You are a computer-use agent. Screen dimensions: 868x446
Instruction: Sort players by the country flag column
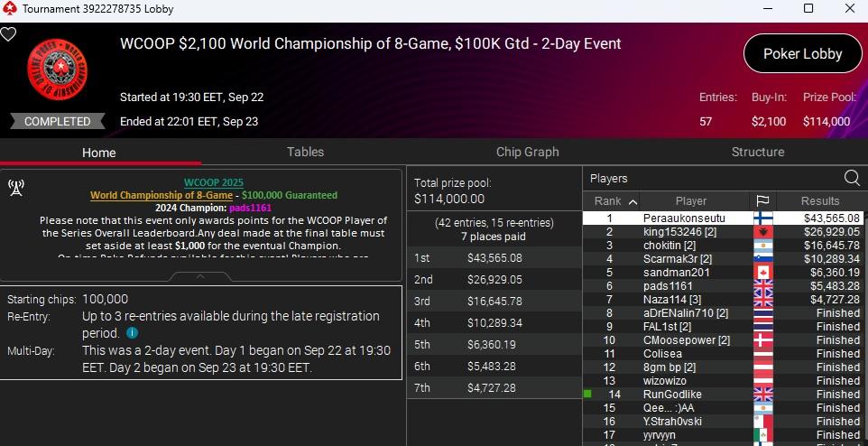tap(762, 201)
